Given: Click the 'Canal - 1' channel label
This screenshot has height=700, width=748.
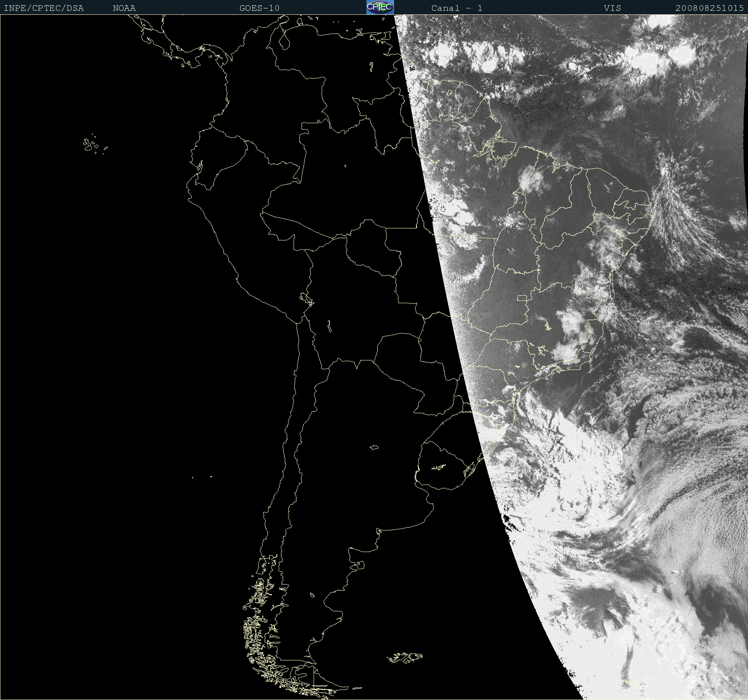Looking at the screenshot, I should click(x=457, y=8).
